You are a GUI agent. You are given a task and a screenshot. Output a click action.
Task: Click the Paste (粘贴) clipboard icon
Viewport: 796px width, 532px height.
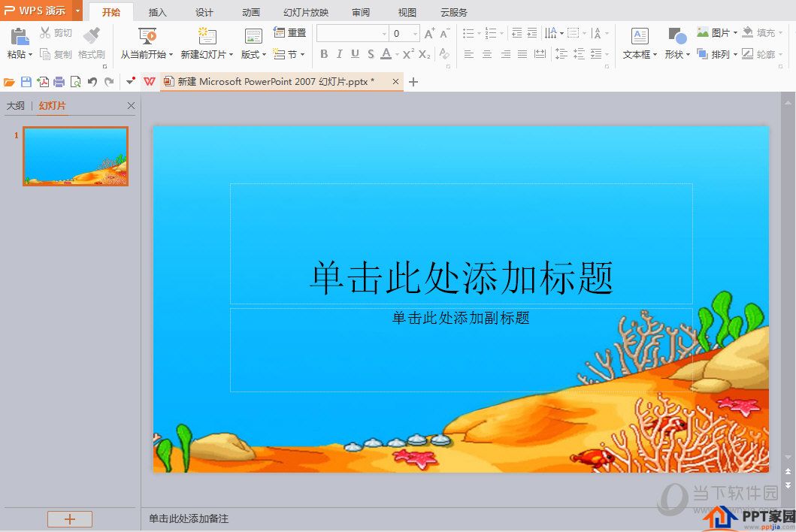coord(20,37)
